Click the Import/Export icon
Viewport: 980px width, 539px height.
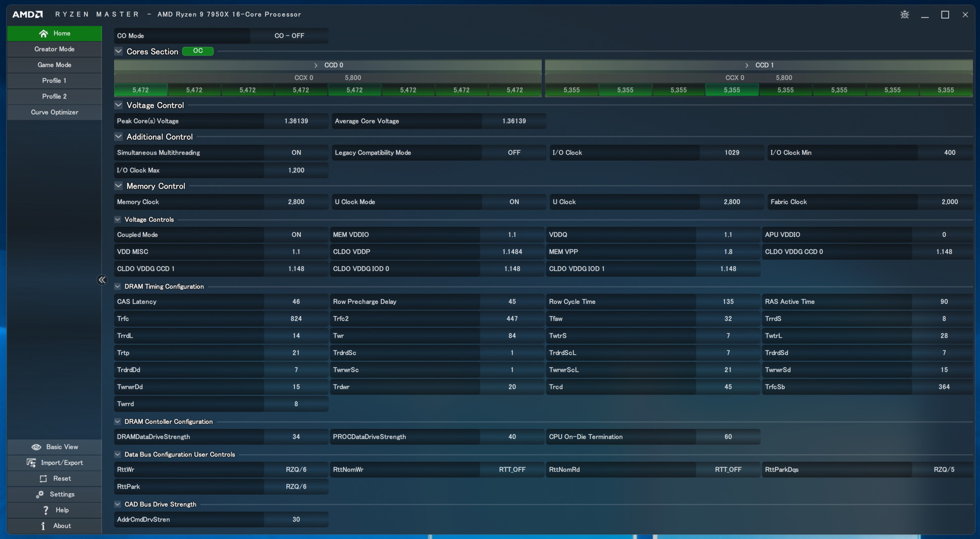[31, 463]
